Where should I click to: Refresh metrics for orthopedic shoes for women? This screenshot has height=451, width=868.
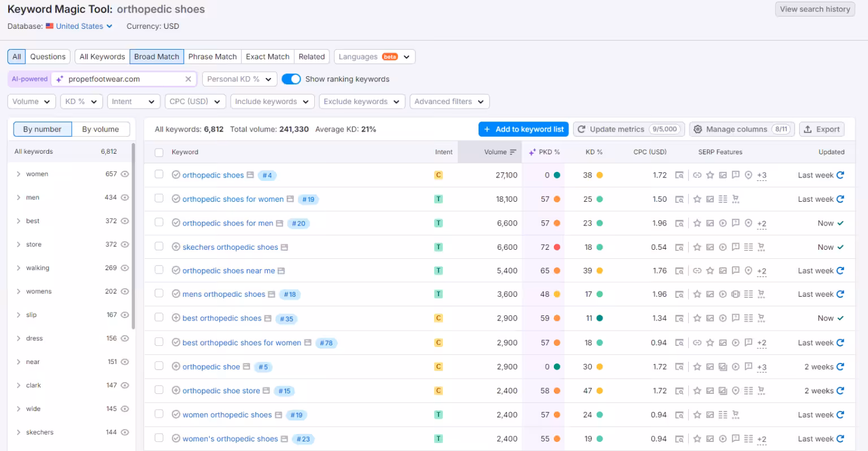coord(840,199)
